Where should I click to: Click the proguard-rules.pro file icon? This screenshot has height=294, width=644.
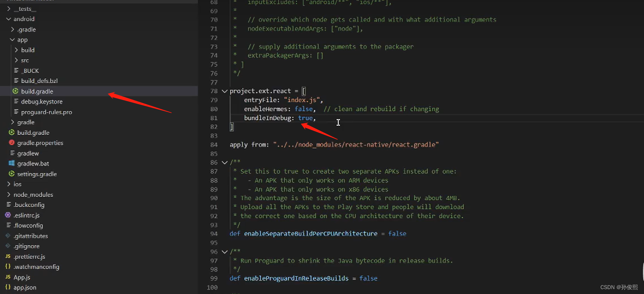(16, 112)
